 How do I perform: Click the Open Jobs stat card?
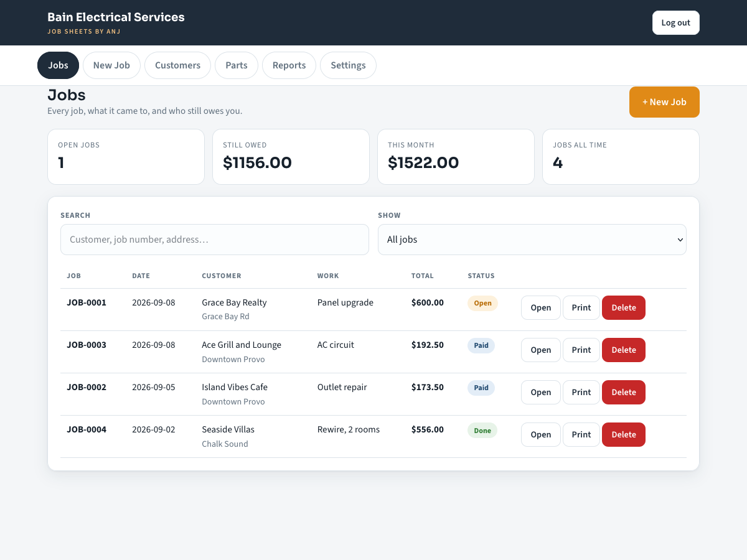(x=126, y=157)
